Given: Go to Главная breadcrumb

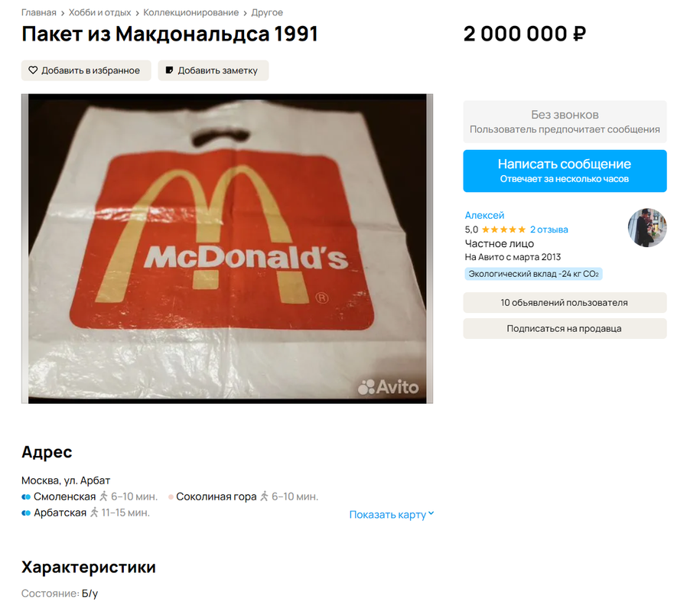Looking at the screenshot, I should (x=39, y=12).
